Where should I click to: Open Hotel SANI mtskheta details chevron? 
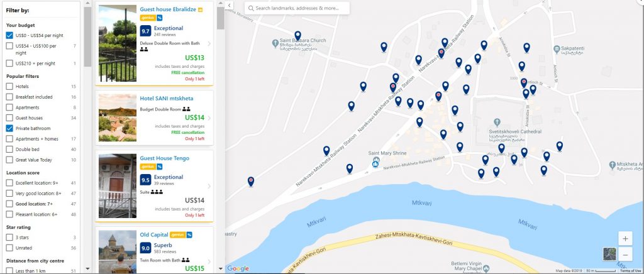209,118
